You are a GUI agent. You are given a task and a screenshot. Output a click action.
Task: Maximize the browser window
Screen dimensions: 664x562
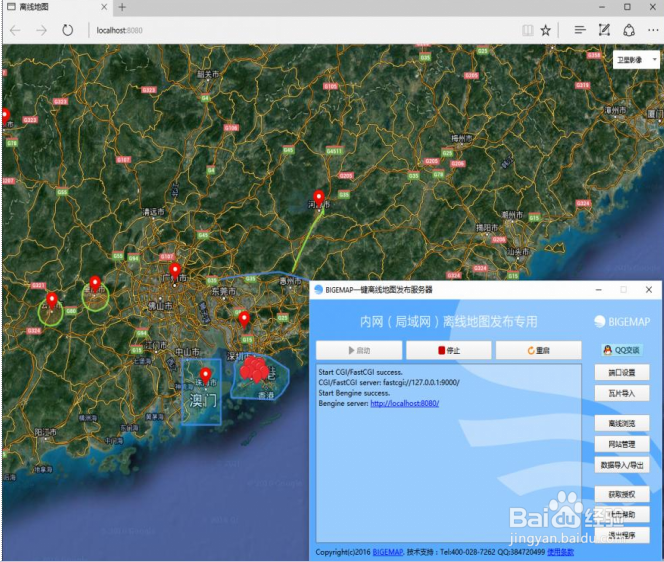(x=627, y=7)
